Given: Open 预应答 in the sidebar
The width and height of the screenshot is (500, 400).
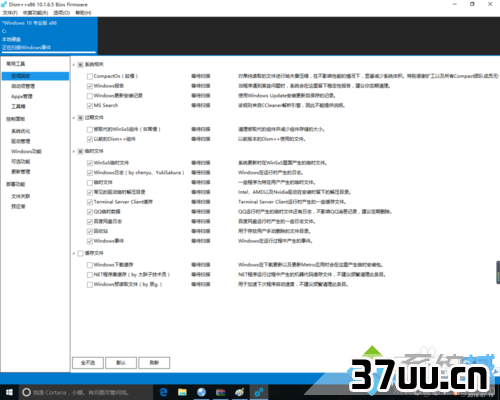Looking at the screenshot, I should (18, 206).
